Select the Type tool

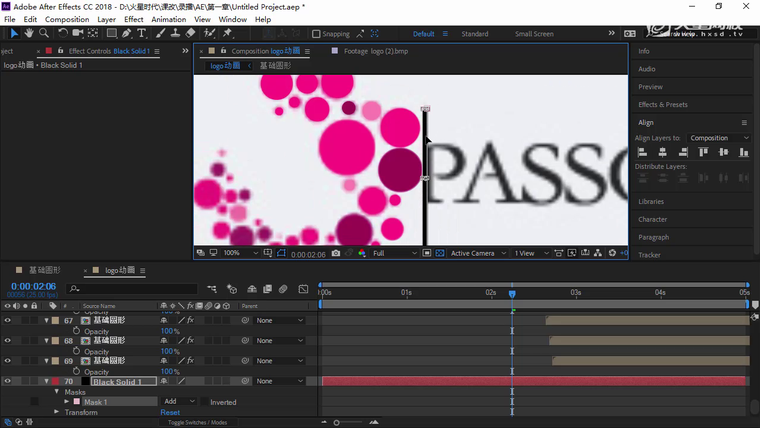[x=142, y=33]
